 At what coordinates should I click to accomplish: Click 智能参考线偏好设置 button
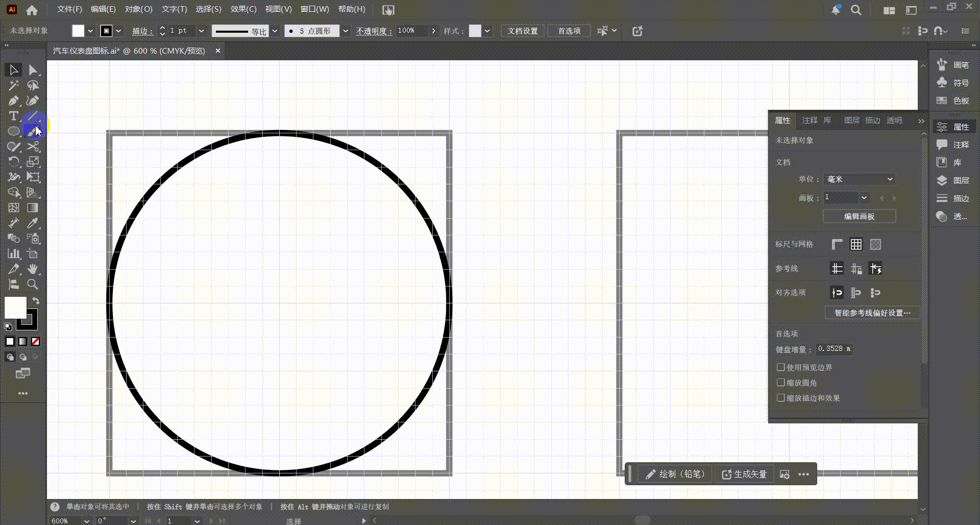click(x=872, y=313)
